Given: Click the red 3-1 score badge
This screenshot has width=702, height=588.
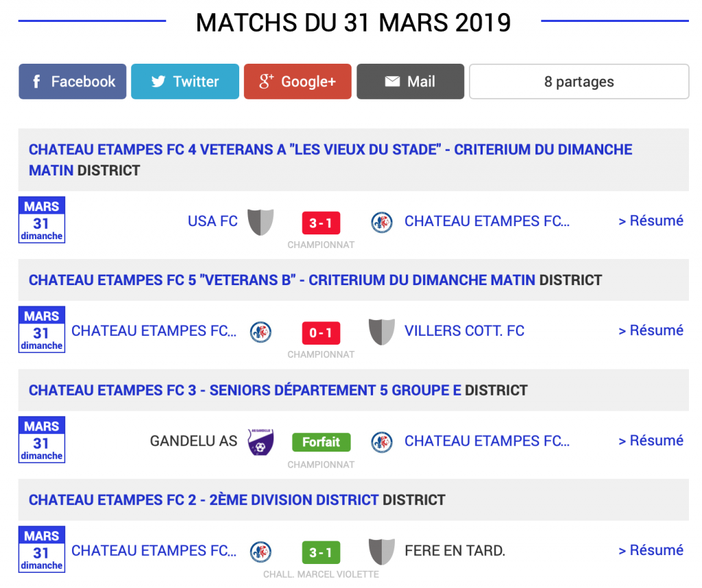Looking at the screenshot, I should tap(321, 223).
